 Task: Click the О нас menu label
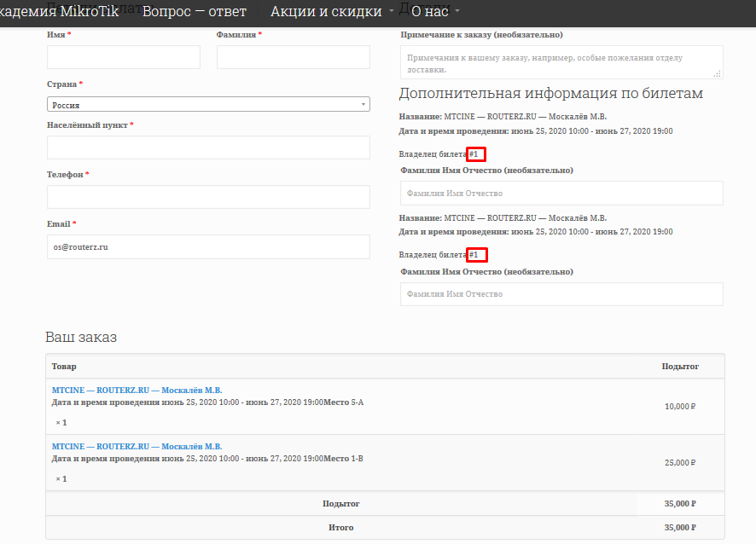tap(428, 12)
